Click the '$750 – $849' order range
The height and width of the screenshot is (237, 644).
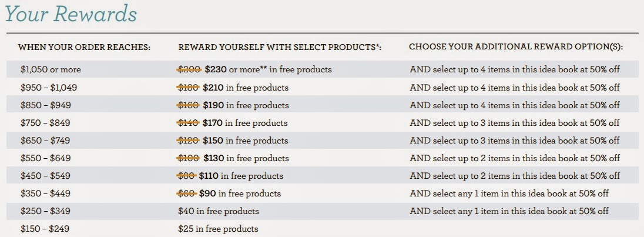45,123
